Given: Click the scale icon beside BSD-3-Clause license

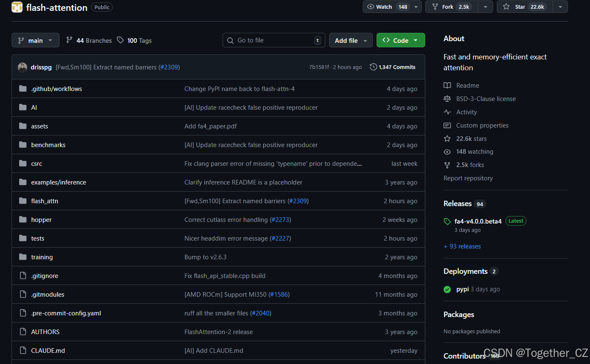Looking at the screenshot, I should pyautogui.click(x=447, y=98).
